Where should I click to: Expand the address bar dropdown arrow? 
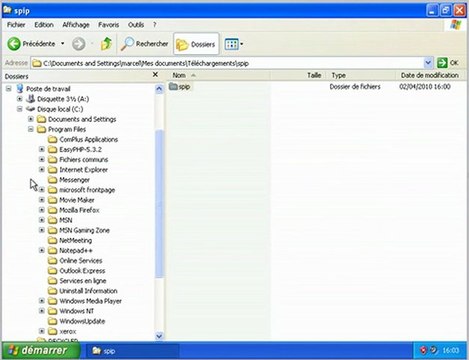428,63
